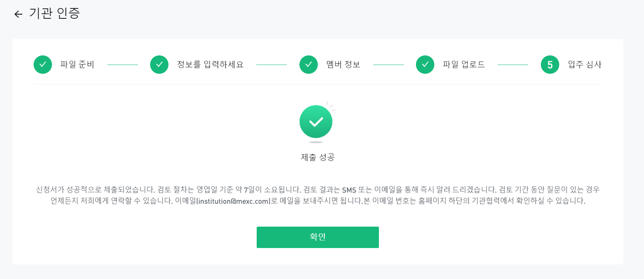Click the green checkmark for 파일 준비 step
This screenshot has width=644, height=279.
pos(43,65)
